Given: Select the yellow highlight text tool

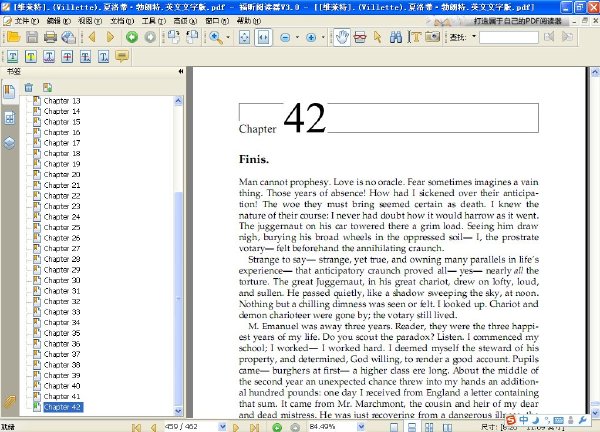Looking at the screenshot, I should click(31, 57).
